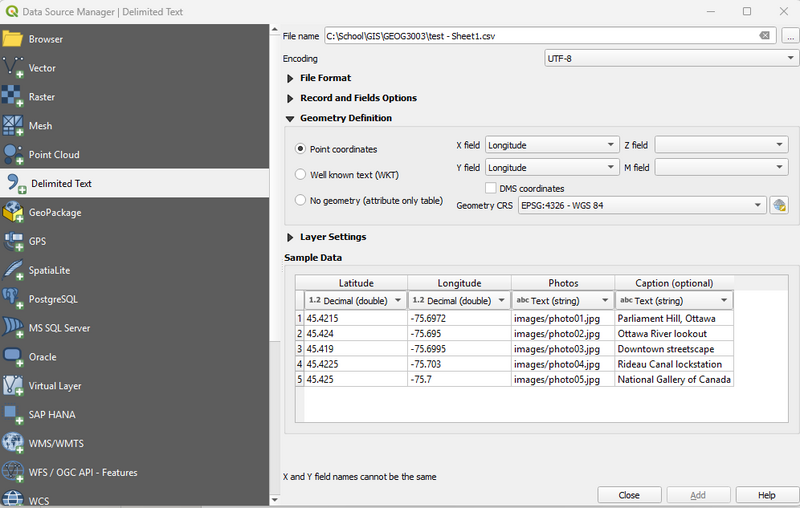Select the Raster source icon

(13, 97)
